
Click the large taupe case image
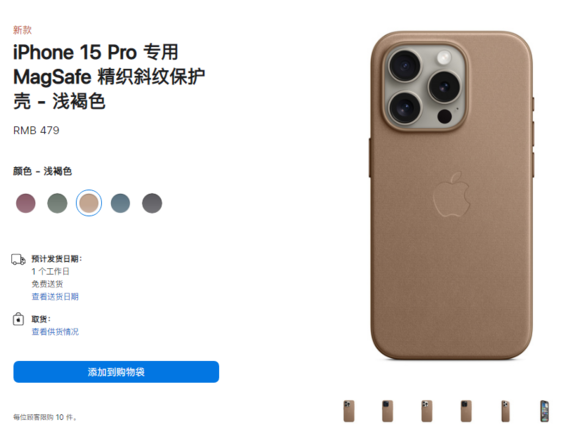pyautogui.click(x=451, y=195)
